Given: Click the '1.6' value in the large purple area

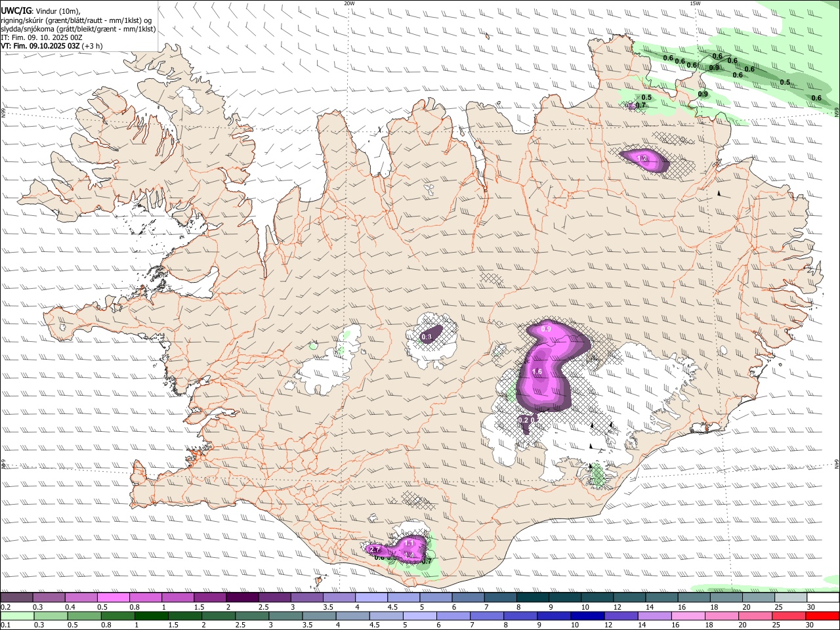Looking at the screenshot, I should (537, 372).
